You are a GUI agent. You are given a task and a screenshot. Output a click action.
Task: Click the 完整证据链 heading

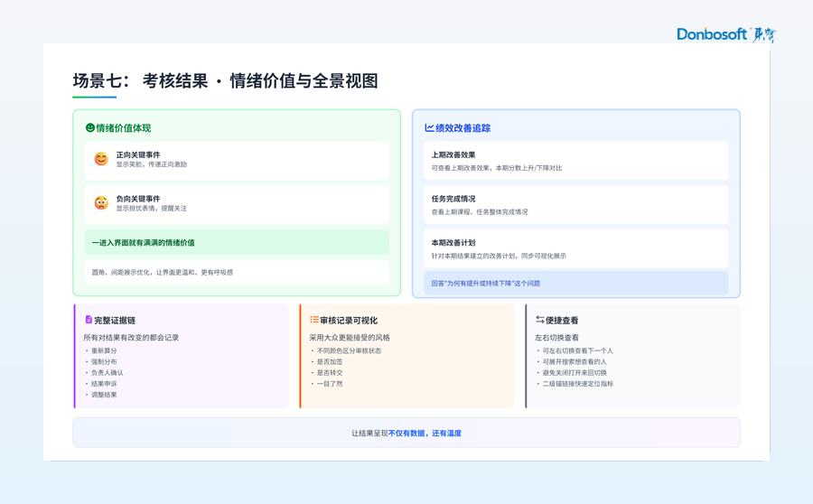click(x=115, y=321)
